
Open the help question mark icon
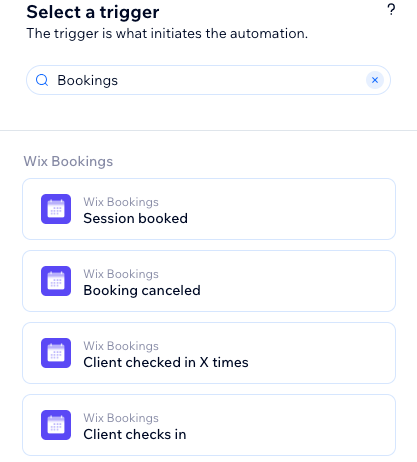(391, 10)
